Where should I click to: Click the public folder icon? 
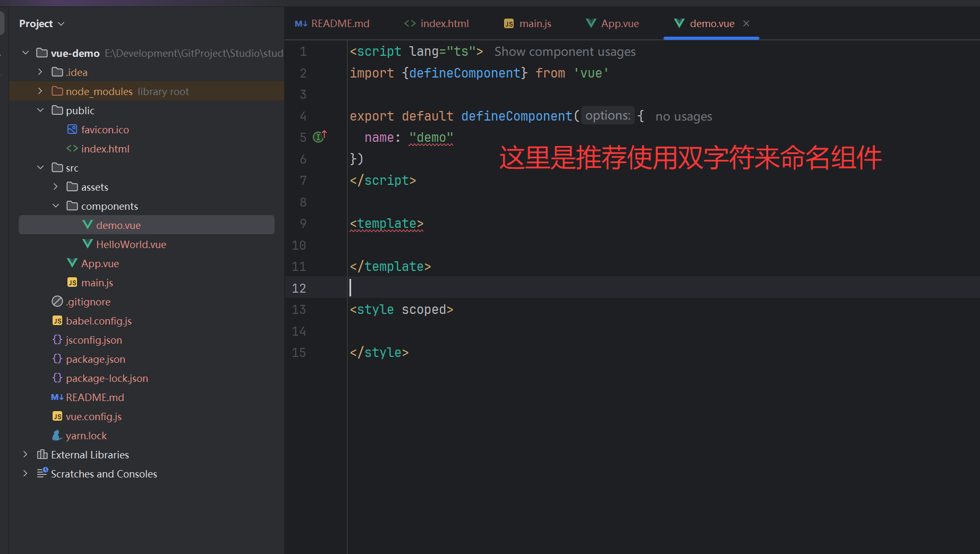57,110
